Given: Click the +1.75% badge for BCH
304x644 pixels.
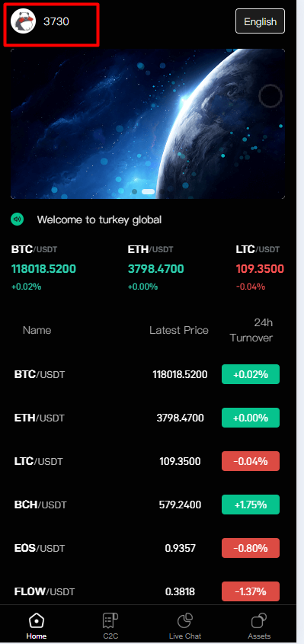Looking at the screenshot, I should (251, 505).
